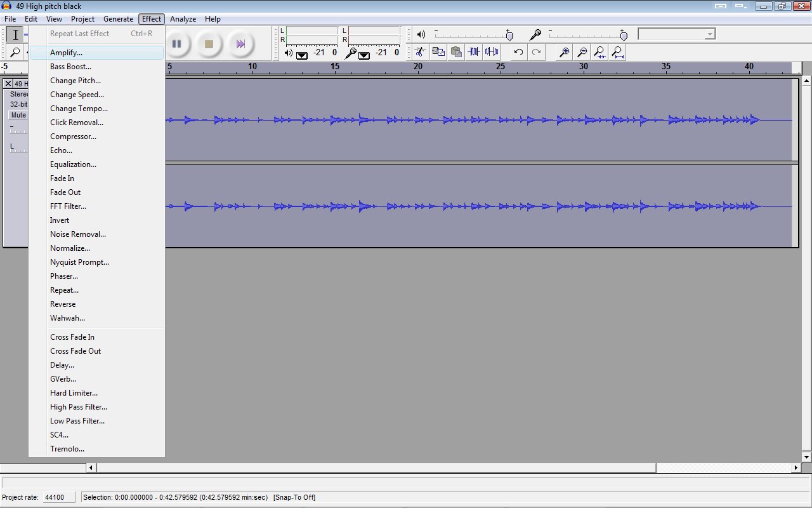The image size is (812, 508).
Task: Choose Change Pitch... effect
Action: pos(96,81)
